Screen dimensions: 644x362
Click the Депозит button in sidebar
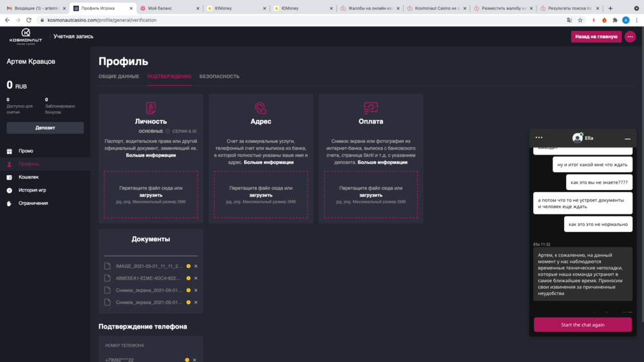(x=45, y=128)
